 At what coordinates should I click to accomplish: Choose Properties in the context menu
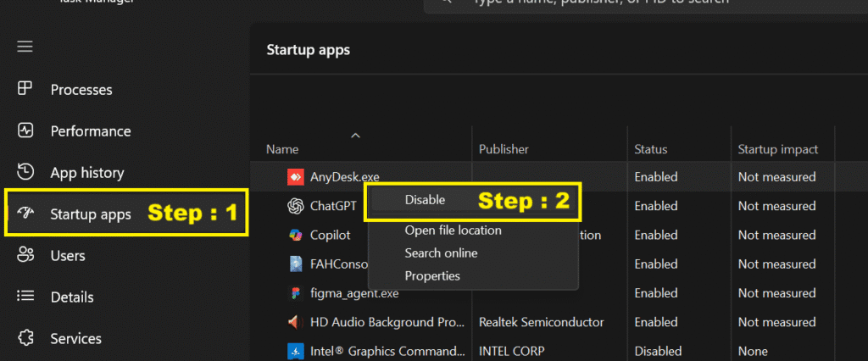(432, 275)
